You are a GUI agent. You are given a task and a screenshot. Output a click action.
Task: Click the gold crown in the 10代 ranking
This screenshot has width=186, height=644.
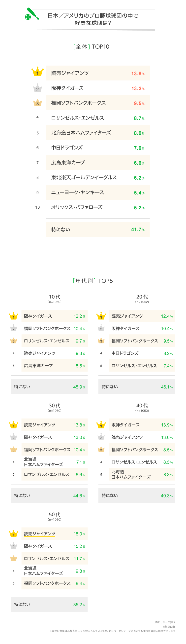click(x=13, y=316)
